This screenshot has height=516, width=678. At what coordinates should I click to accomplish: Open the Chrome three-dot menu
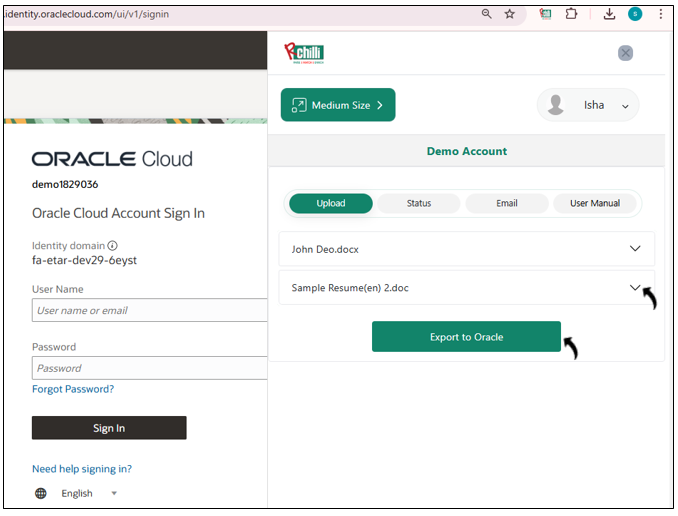[x=660, y=14]
